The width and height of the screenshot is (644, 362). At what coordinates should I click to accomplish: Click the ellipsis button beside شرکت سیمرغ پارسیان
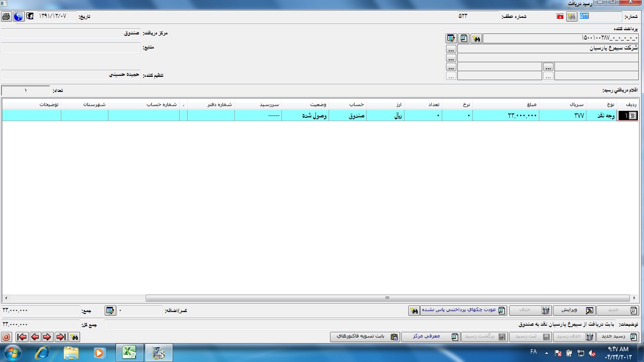coord(451,49)
